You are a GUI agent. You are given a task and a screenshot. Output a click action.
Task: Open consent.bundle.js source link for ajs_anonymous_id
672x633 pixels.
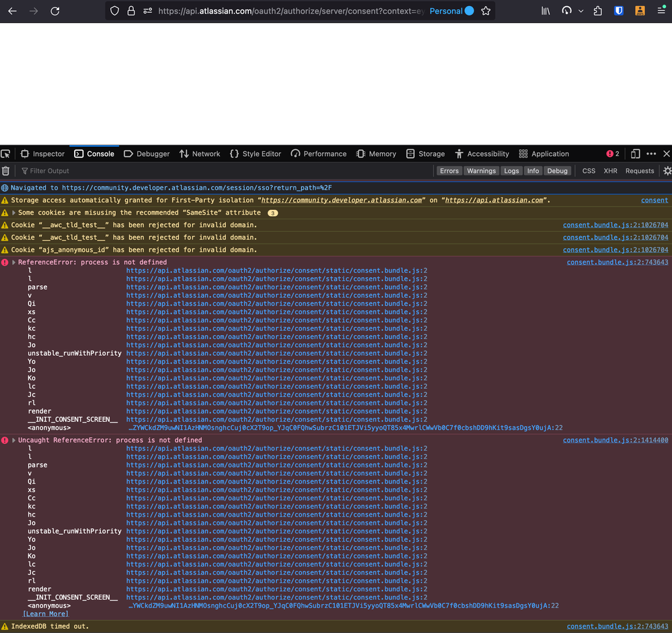pos(615,250)
